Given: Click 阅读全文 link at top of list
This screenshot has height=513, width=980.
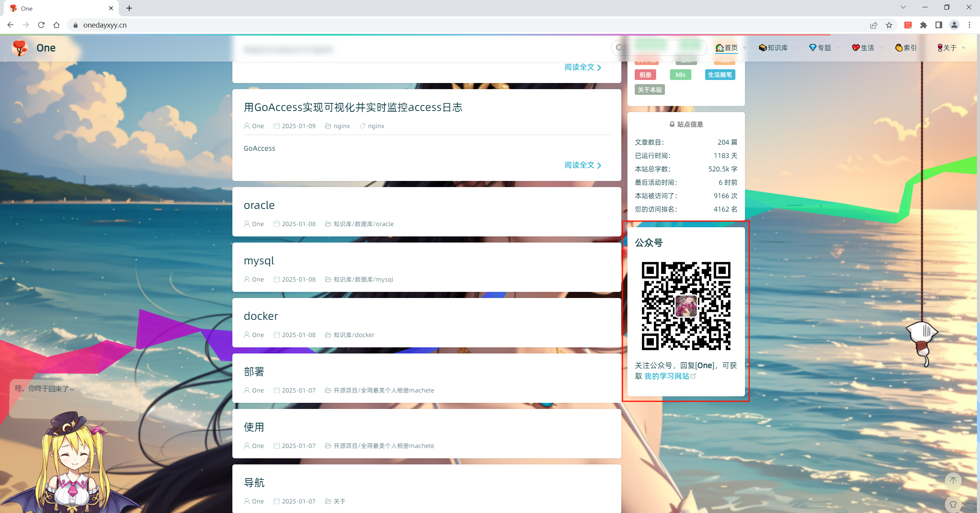Looking at the screenshot, I should coord(583,67).
